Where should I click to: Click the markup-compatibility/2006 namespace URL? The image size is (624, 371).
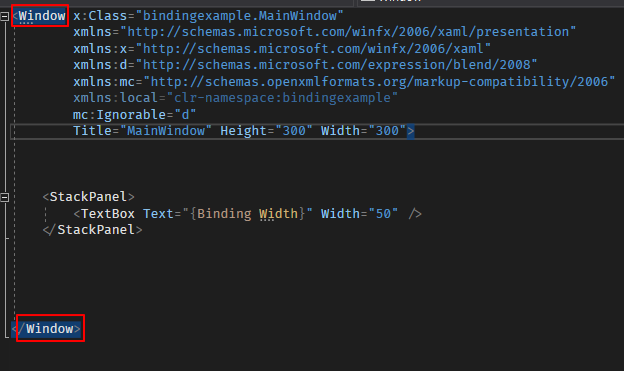(379, 82)
